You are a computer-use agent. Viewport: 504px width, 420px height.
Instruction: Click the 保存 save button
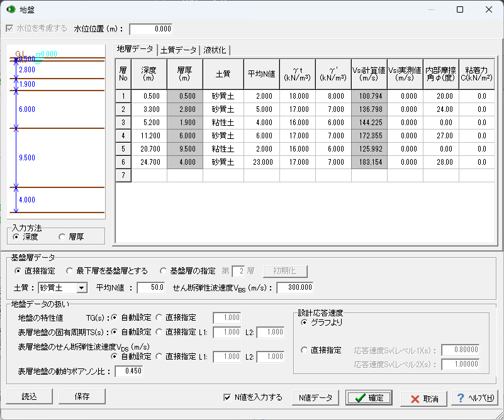[x=82, y=396]
